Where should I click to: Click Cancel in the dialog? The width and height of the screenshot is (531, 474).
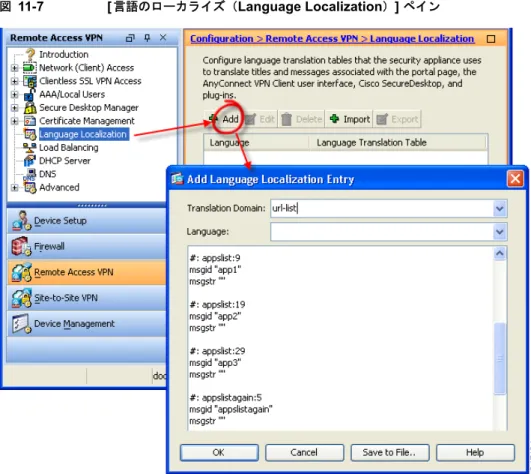pyautogui.click(x=304, y=453)
